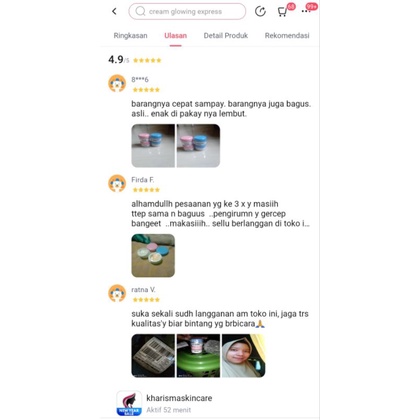Screen dimensions: 420x420
Task: Click the cream glowing express search field
Action: [x=187, y=11]
